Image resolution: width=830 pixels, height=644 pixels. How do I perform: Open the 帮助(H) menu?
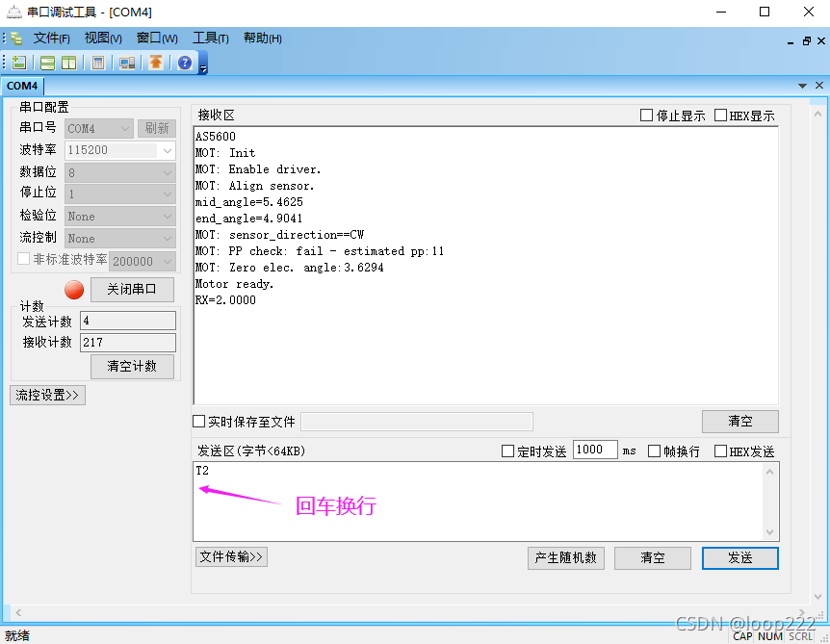pos(263,39)
